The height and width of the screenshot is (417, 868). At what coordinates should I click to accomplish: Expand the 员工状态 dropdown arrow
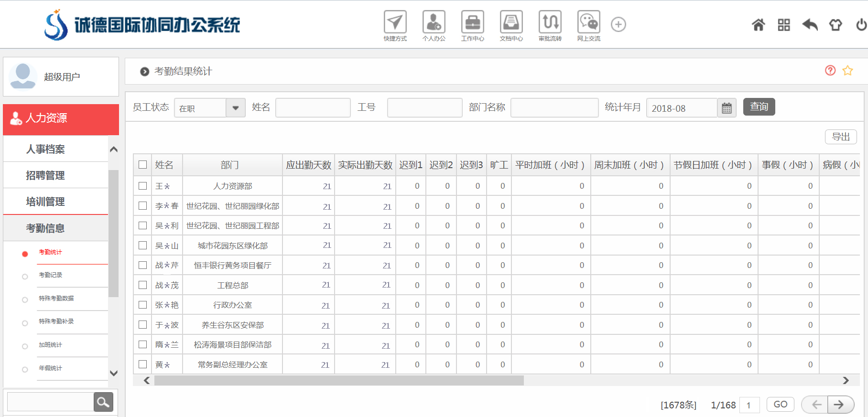pos(235,108)
